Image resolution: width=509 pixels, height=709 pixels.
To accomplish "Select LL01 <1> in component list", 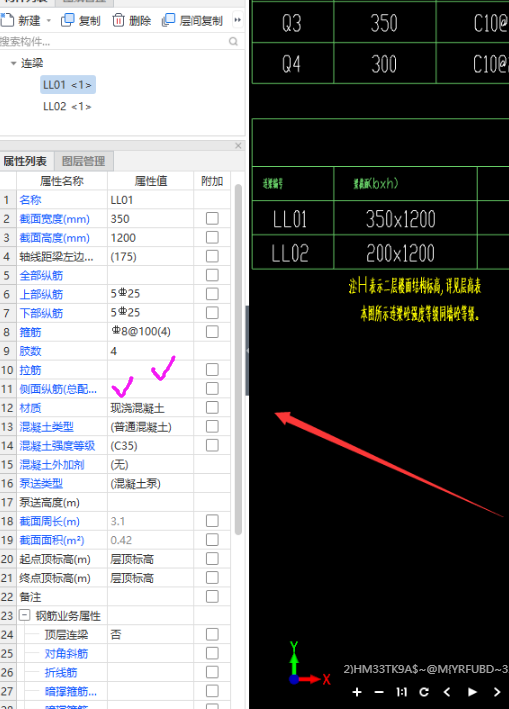I will coord(67,85).
